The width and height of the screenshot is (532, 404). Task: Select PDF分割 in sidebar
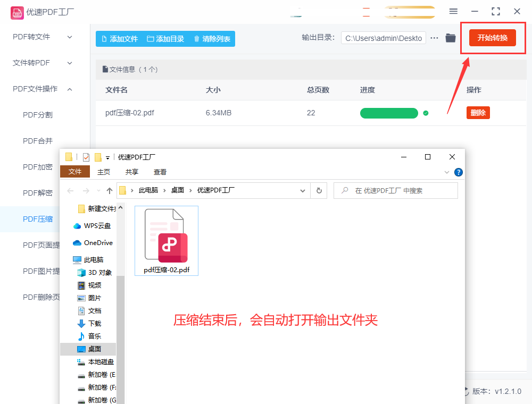38,115
